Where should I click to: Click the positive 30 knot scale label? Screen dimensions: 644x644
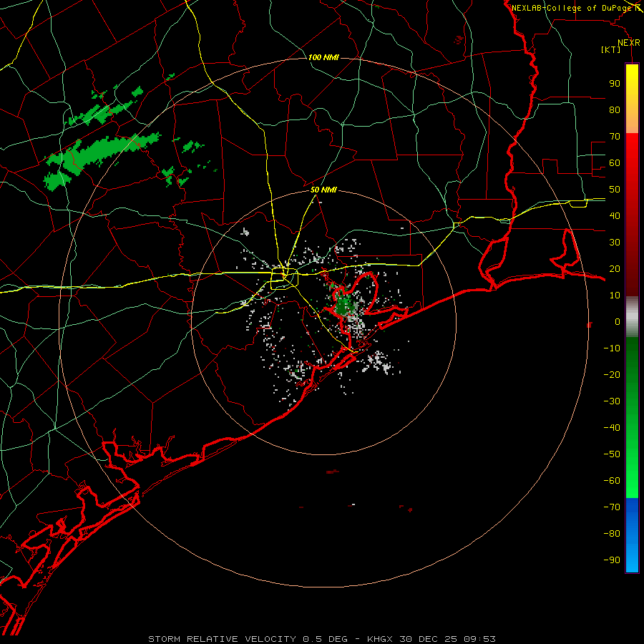pos(615,243)
